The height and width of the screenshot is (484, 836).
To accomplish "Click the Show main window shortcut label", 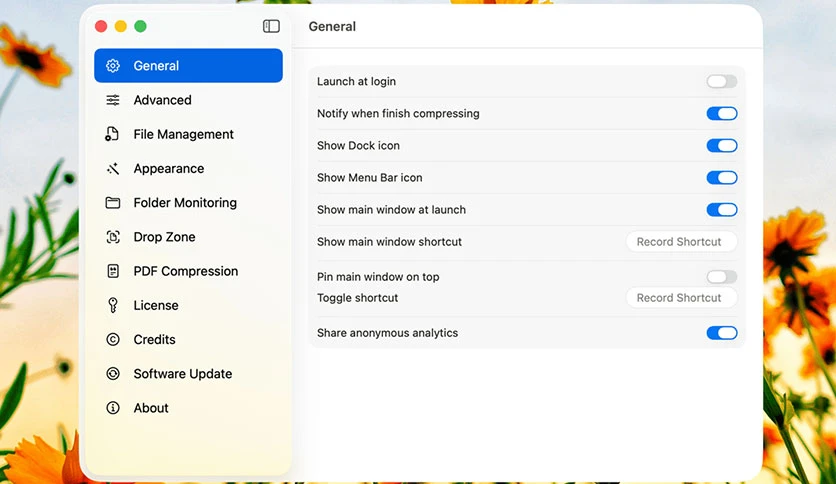I will pyautogui.click(x=389, y=241).
